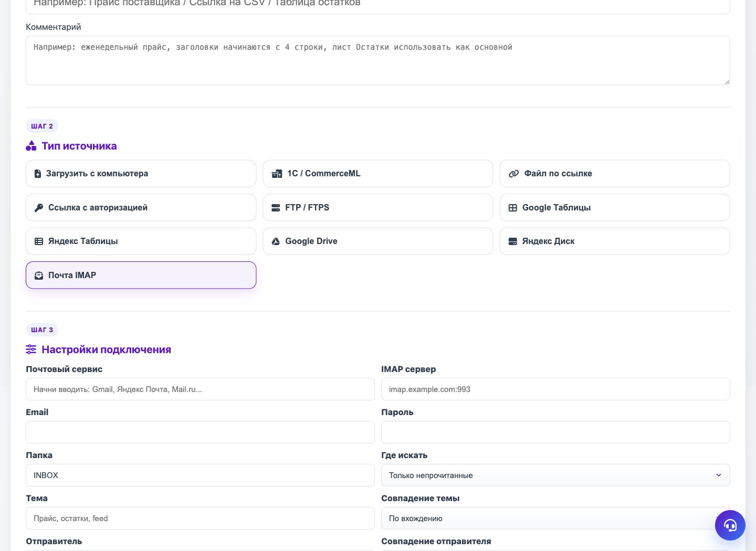
Task: Click the ШАГ 2 badge
Action: click(42, 126)
